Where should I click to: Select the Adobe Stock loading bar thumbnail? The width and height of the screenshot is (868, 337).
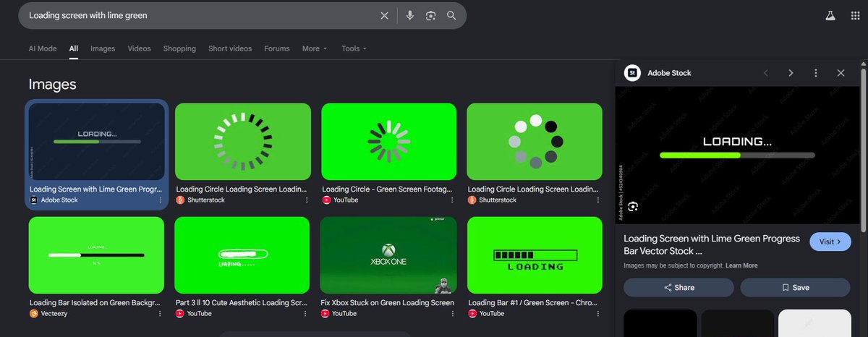pos(97,142)
